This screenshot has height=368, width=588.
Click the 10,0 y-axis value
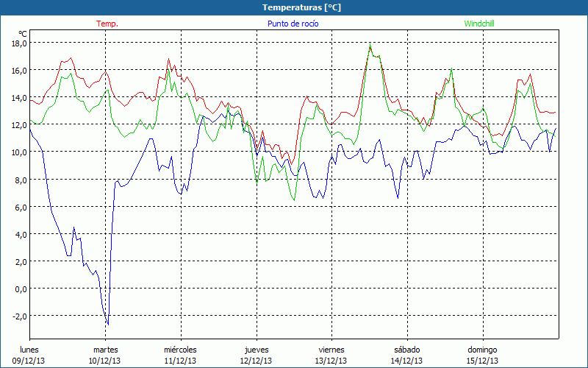[19, 152]
